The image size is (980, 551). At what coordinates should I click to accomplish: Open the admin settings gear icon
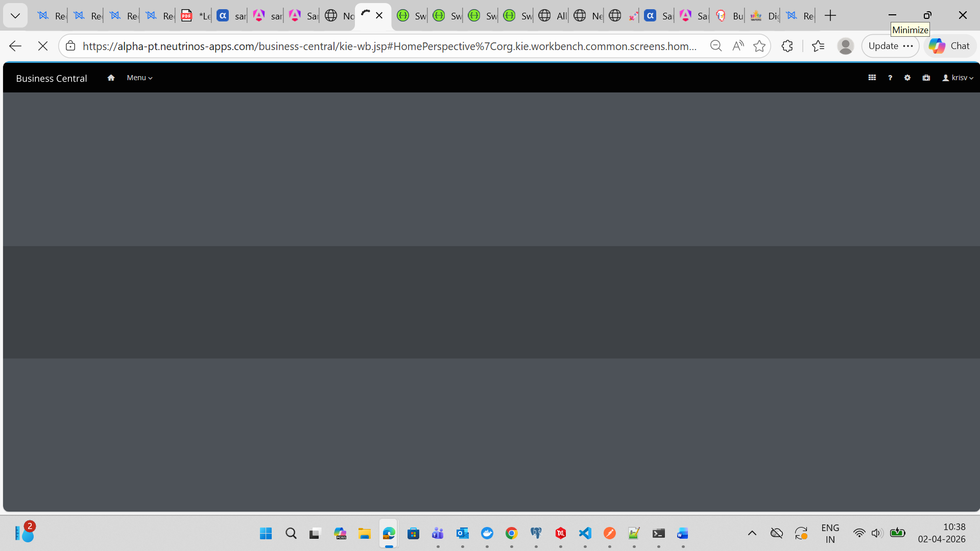(907, 78)
